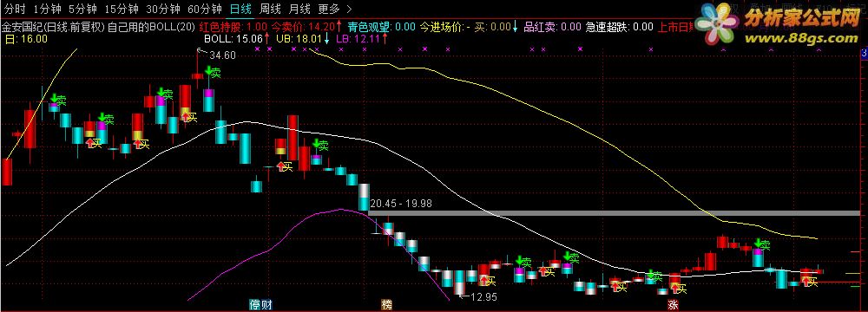Click the arrow next to 更多
868x312 pixels.
[x=348, y=9]
